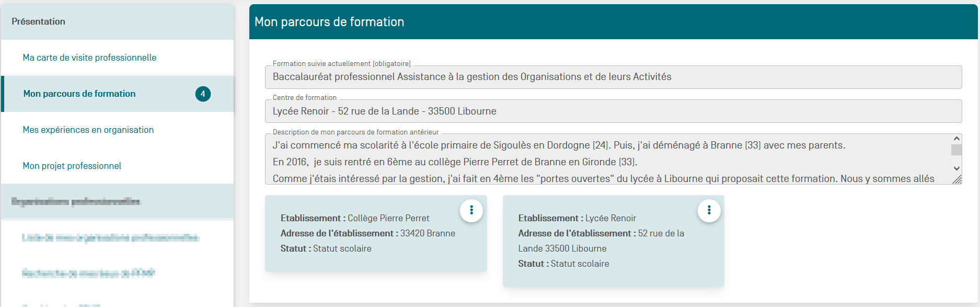980x307 pixels.
Task: Open three-dot menu on Lycée Renoir card
Action: coord(709,210)
